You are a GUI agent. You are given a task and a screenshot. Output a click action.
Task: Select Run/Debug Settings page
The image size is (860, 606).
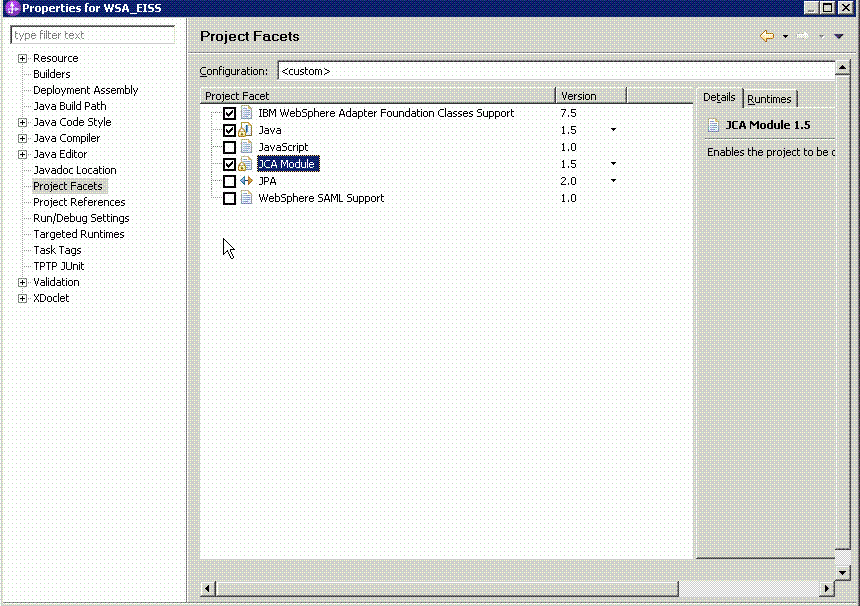coord(81,218)
